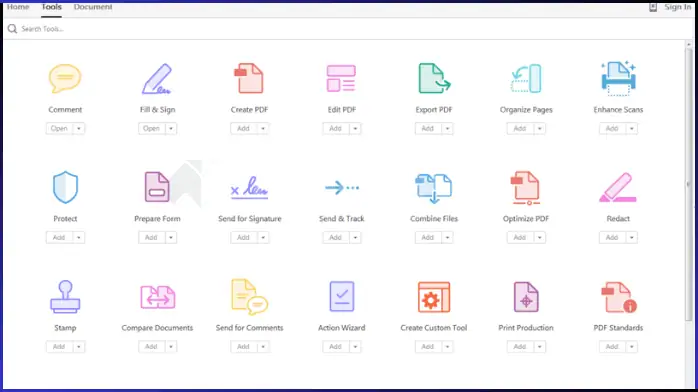Select the Print Production icon
This screenshot has width=698, height=392.
(526, 297)
